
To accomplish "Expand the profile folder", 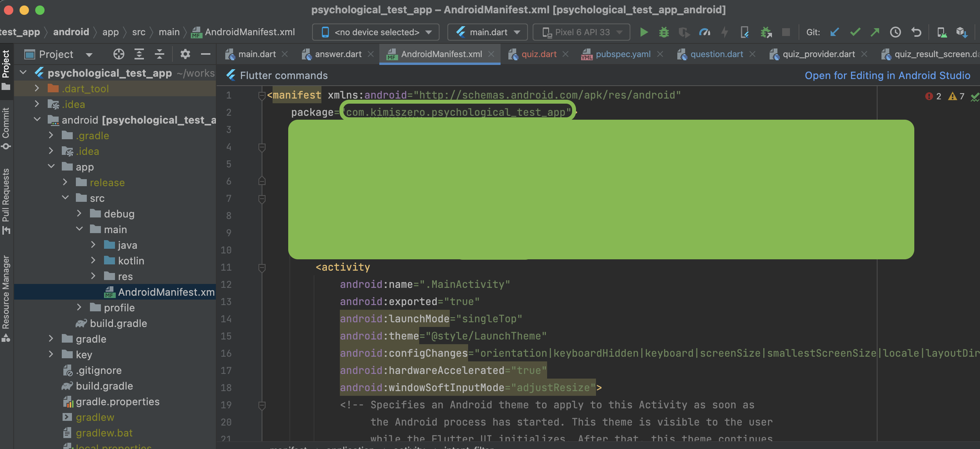I will [x=79, y=307].
